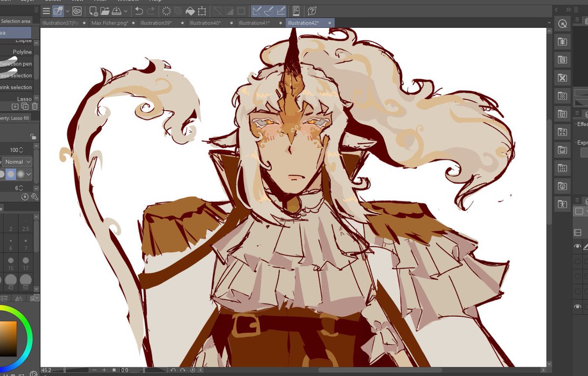This screenshot has height=376, width=588.
Task: Click the 3D cube material icon in right dock
Action: (x=563, y=186)
